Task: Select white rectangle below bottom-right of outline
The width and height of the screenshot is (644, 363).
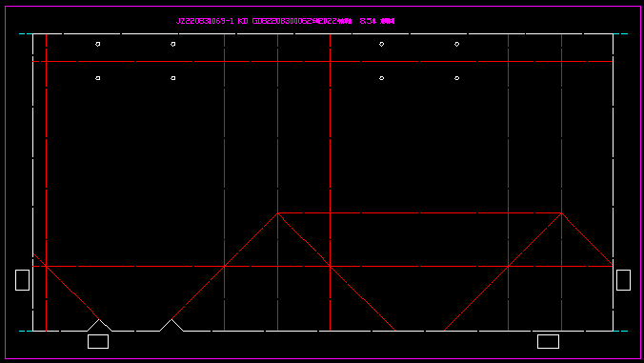Action: tap(548, 341)
